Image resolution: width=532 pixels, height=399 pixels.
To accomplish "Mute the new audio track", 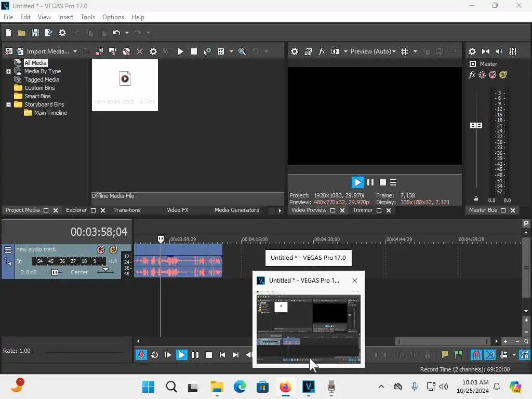I will point(101,250).
